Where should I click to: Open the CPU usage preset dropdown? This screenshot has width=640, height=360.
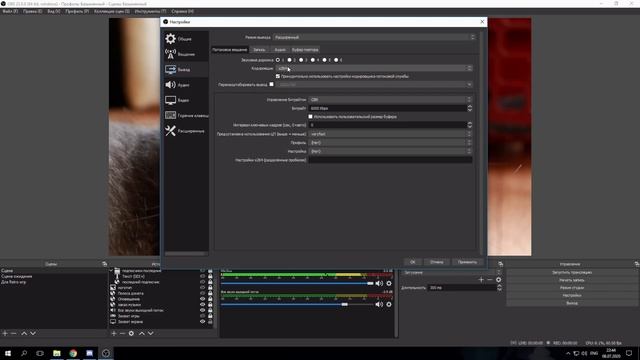pos(391,134)
